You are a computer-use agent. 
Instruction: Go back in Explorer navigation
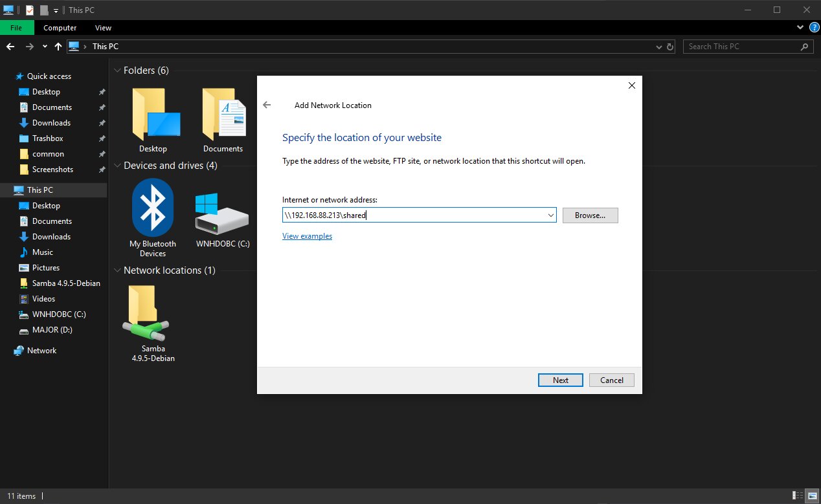point(10,47)
